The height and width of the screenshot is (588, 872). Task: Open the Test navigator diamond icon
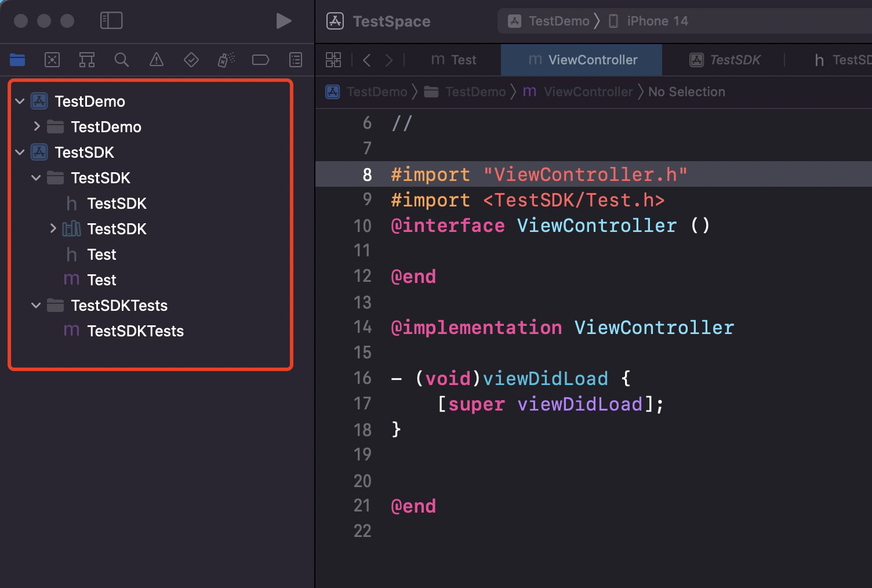191,59
